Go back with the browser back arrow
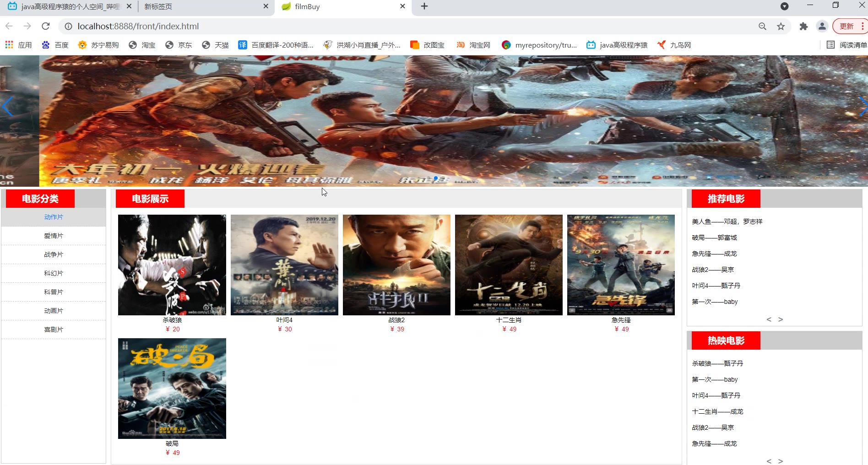Viewport: 868px width, 465px height. coord(9,26)
